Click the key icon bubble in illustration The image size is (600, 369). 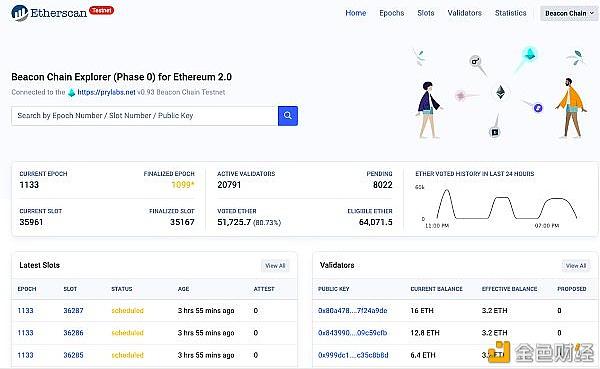475,61
